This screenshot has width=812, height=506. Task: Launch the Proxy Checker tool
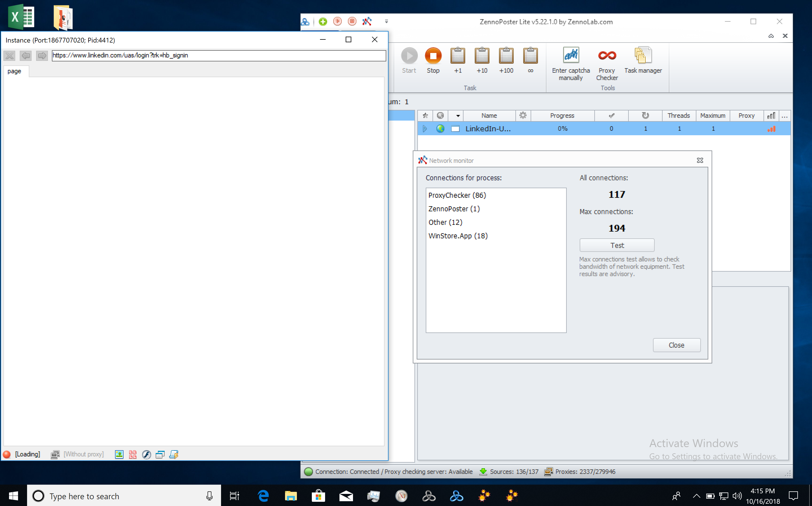607,64
